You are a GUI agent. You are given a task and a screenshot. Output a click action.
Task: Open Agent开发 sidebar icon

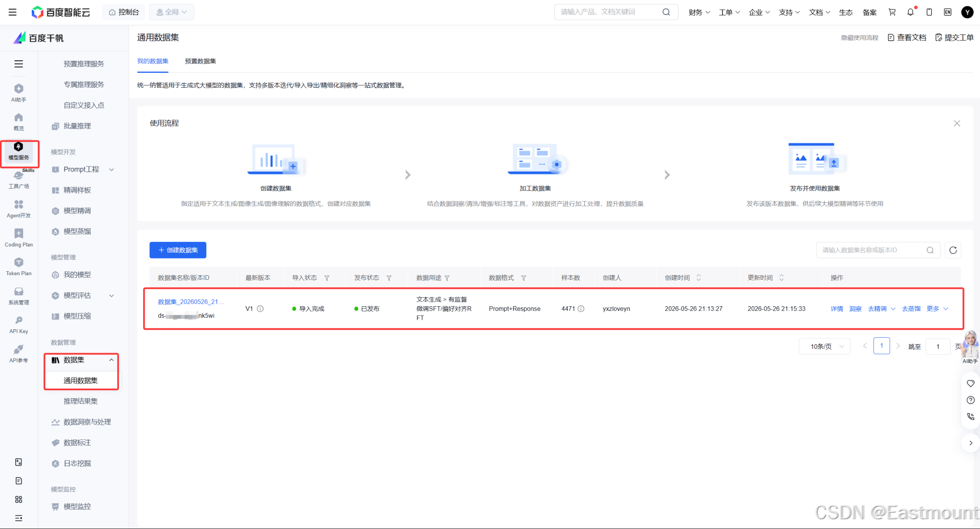click(18, 209)
